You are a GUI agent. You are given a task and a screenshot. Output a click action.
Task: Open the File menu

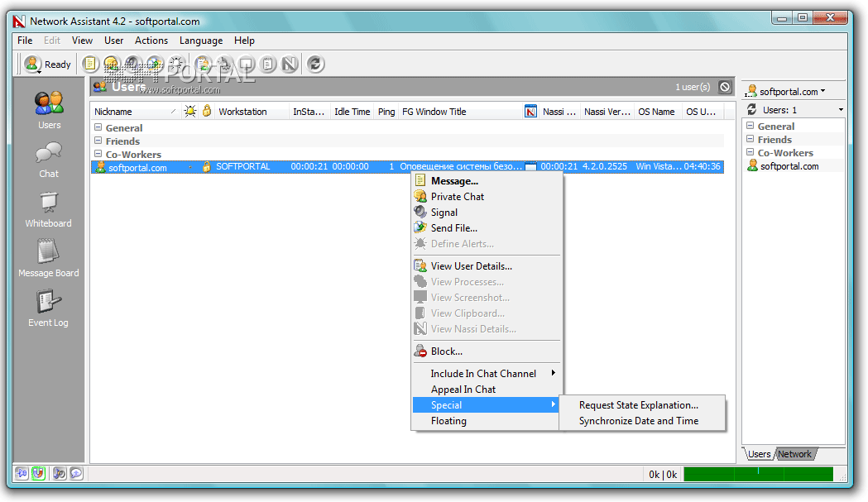[x=25, y=41]
